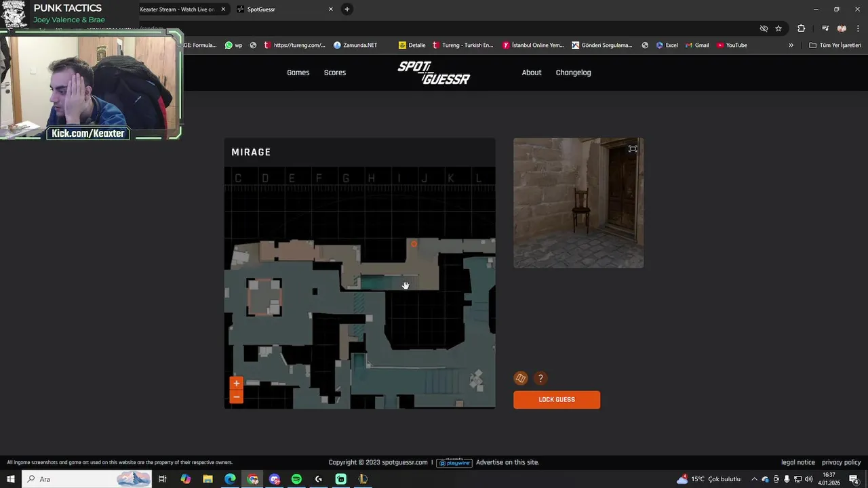
Task: Click the Advertise on this site link
Action: pyautogui.click(x=507, y=462)
